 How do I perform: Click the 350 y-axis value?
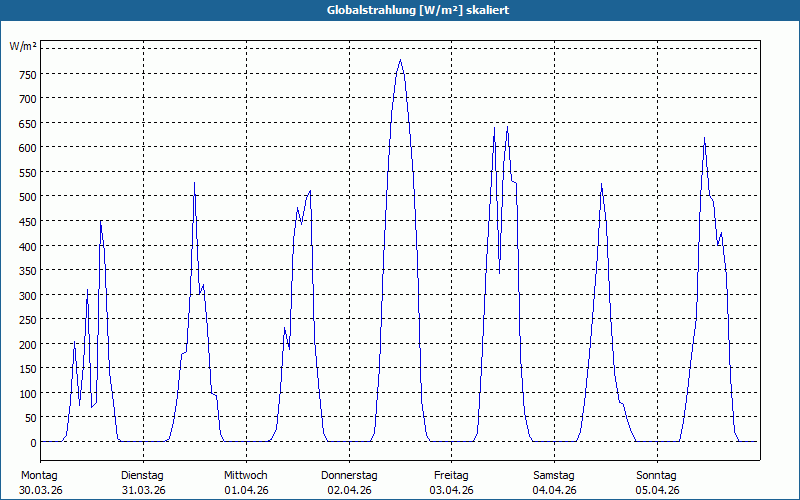(28, 271)
